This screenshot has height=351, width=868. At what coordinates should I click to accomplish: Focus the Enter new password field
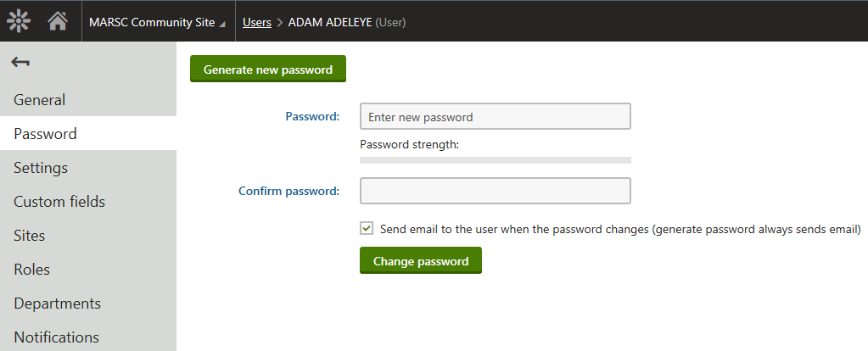click(495, 117)
